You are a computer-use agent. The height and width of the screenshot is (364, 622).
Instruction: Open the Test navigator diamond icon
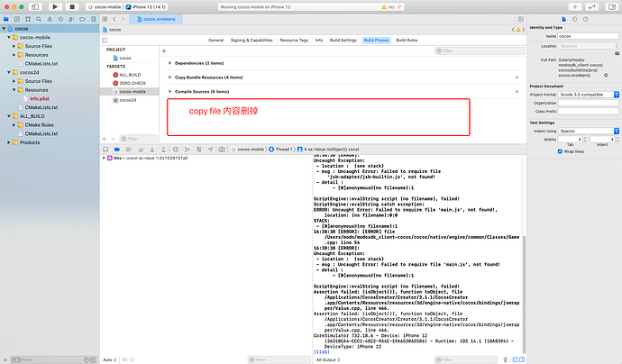pos(60,19)
